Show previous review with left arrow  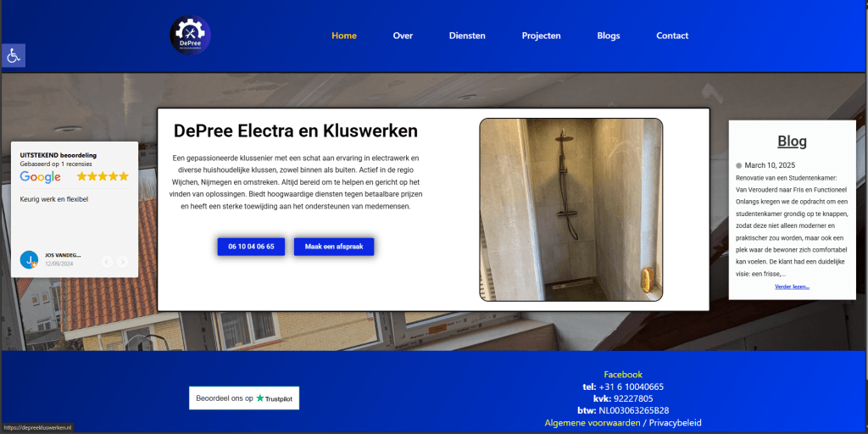pyautogui.click(x=107, y=262)
